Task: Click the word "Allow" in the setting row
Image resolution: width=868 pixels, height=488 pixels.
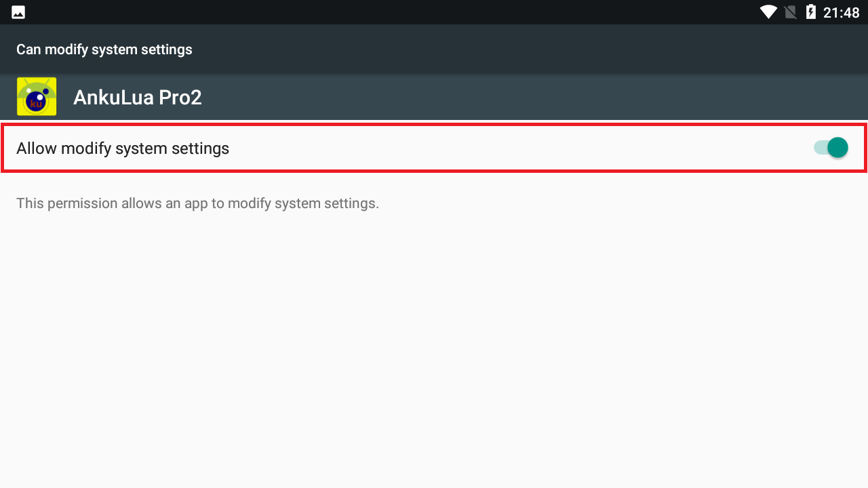Action: pyautogui.click(x=37, y=148)
